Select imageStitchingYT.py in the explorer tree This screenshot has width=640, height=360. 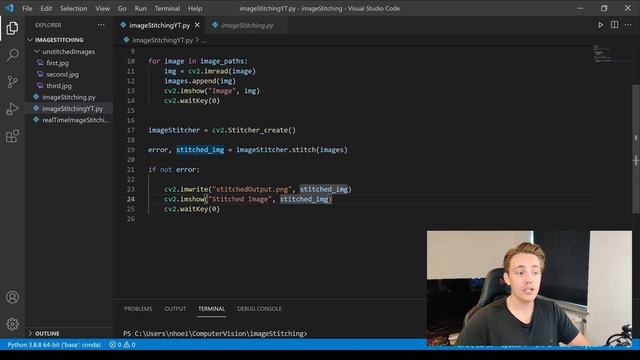pos(72,109)
